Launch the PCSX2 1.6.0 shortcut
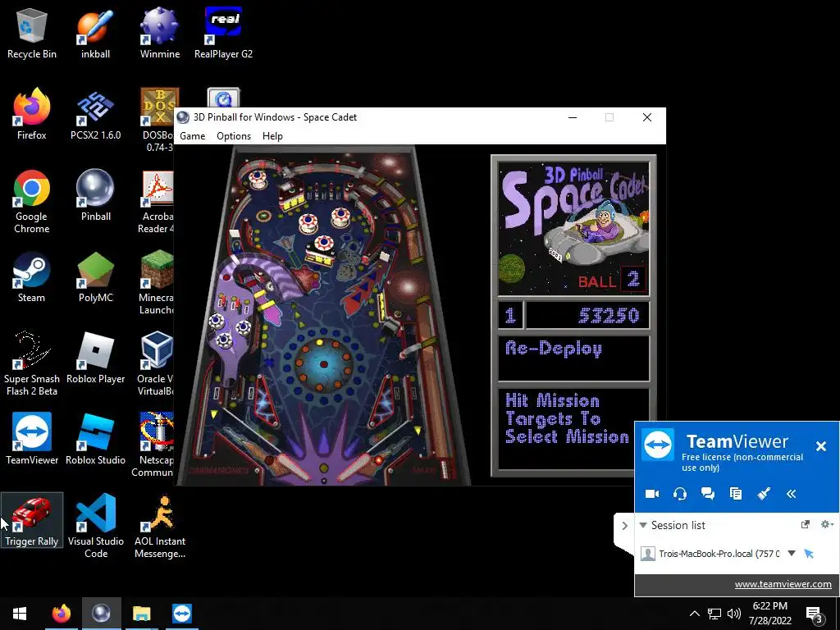Viewport: 840px width, 630px height. click(x=95, y=115)
